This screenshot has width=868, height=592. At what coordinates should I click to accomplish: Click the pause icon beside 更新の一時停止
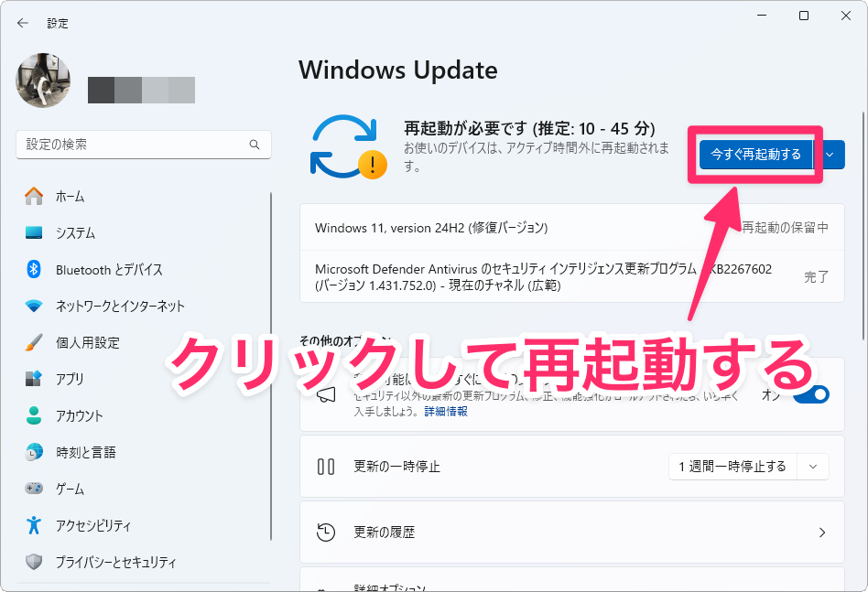click(326, 467)
